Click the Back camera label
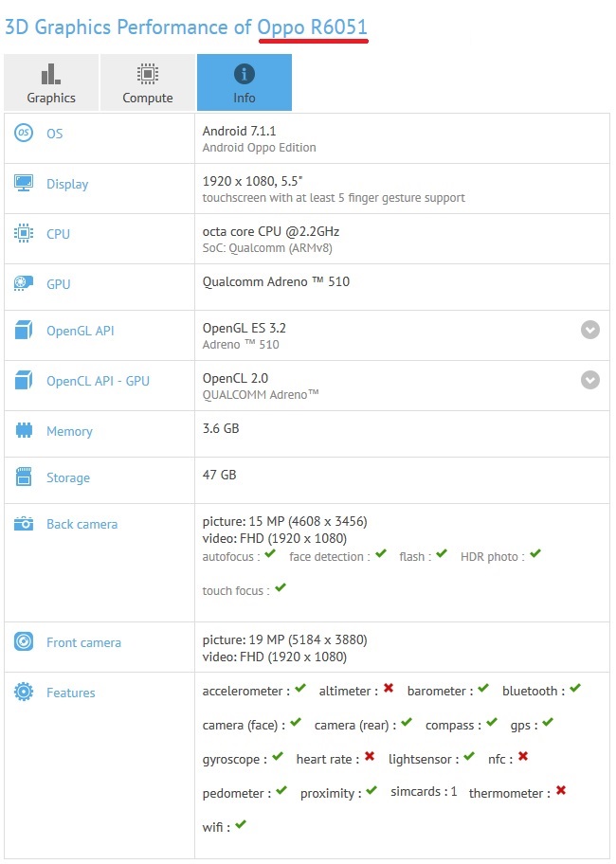 point(82,524)
